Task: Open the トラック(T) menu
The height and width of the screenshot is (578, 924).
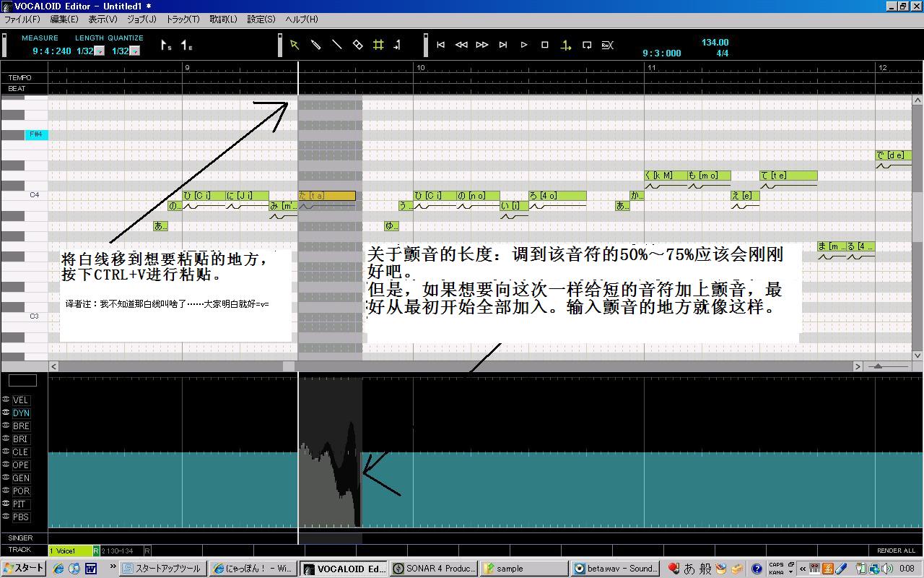Action: point(183,20)
